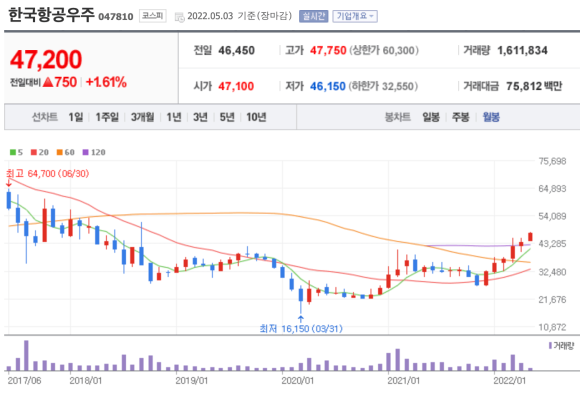This screenshot has height=393, width=580.
Task: Switch to the 일봉 daily candle chart
Action: [x=431, y=117]
